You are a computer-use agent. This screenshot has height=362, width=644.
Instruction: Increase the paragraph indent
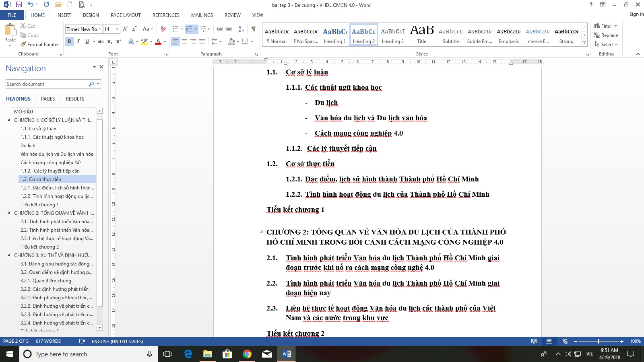click(229, 29)
